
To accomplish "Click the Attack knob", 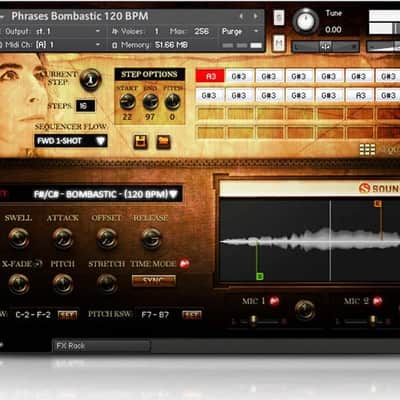I will click(x=63, y=238).
